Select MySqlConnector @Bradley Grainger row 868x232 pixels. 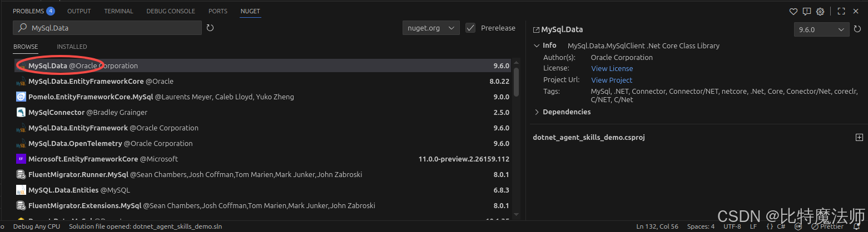click(x=263, y=112)
